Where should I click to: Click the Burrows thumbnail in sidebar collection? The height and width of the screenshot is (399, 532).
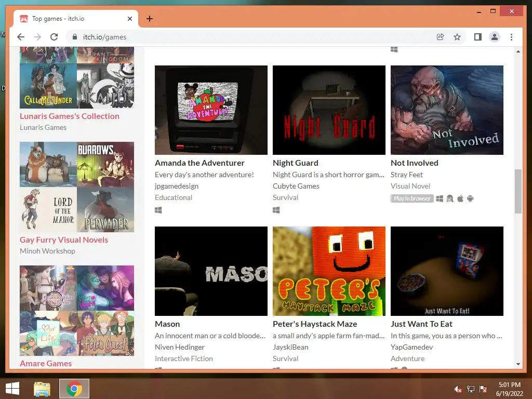(105, 165)
